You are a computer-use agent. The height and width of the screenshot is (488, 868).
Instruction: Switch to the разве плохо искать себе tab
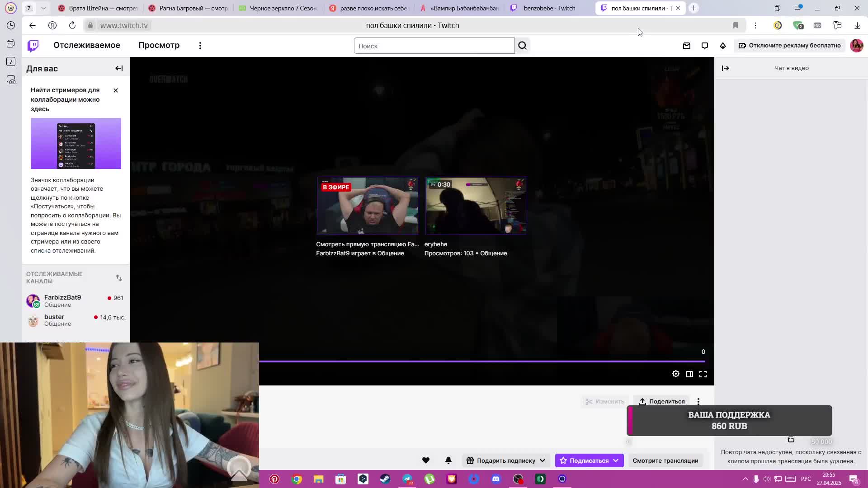click(369, 8)
